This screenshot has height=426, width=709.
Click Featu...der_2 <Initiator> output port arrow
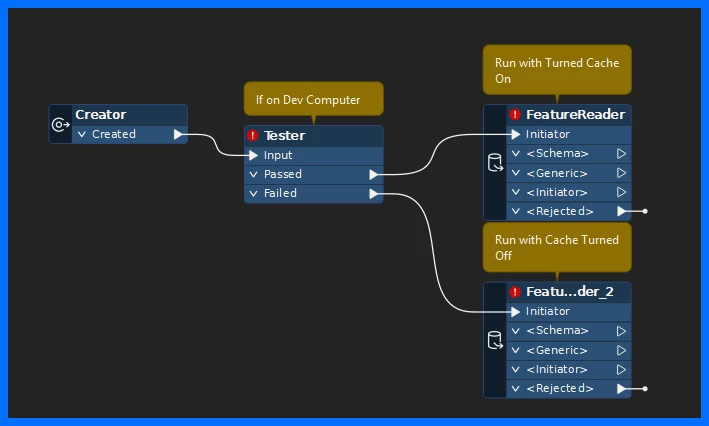622,369
